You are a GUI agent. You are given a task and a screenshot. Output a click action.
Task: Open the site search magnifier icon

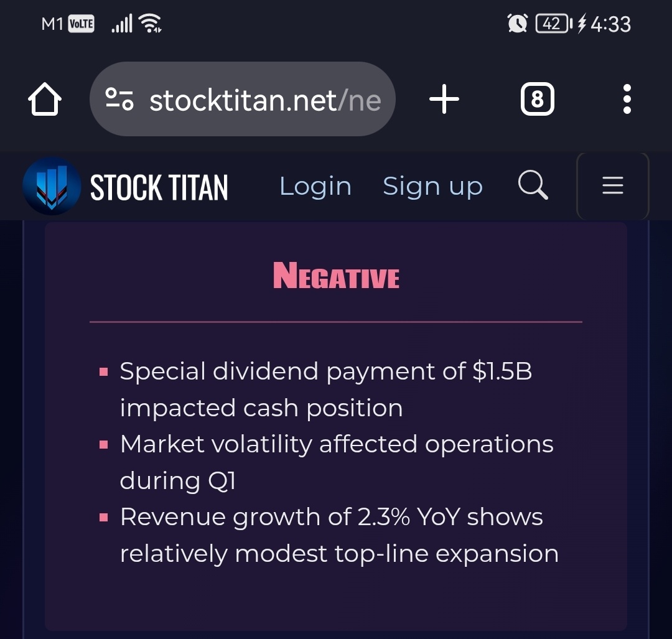pyautogui.click(x=533, y=185)
